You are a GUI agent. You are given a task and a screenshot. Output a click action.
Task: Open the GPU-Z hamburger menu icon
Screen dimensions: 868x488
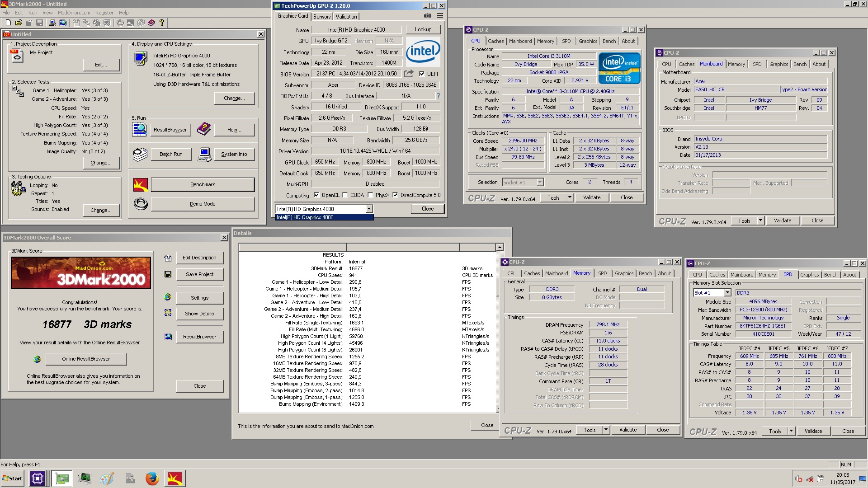point(440,16)
